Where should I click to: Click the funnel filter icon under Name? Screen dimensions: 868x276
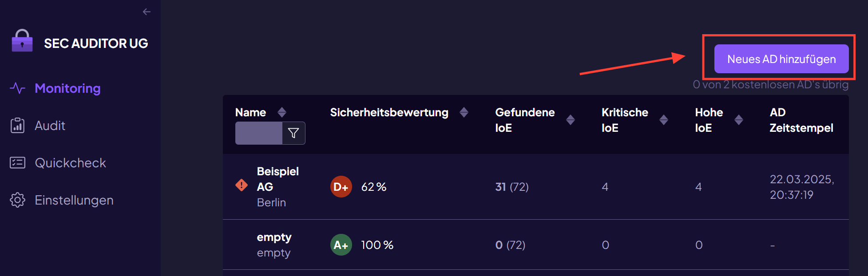[x=293, y=133]
